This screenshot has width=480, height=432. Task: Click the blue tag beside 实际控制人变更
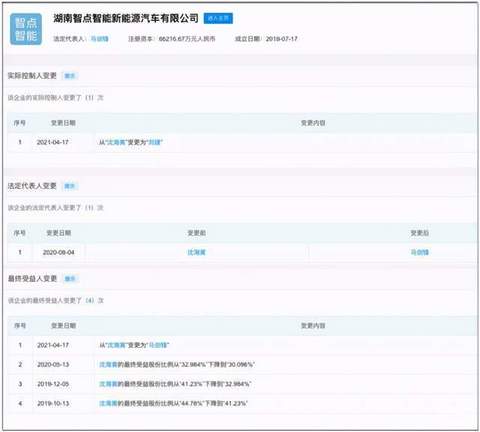click(70, 76)
